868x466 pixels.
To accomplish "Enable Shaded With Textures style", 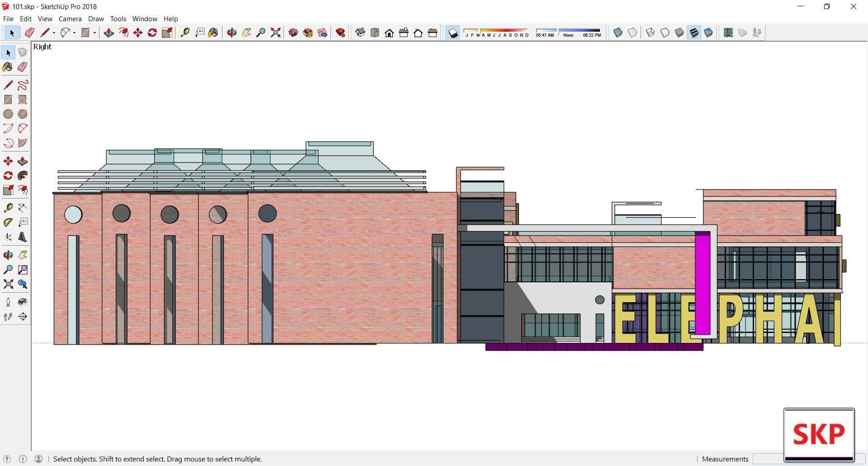I will pyautogui.click(x=694, y=33).
